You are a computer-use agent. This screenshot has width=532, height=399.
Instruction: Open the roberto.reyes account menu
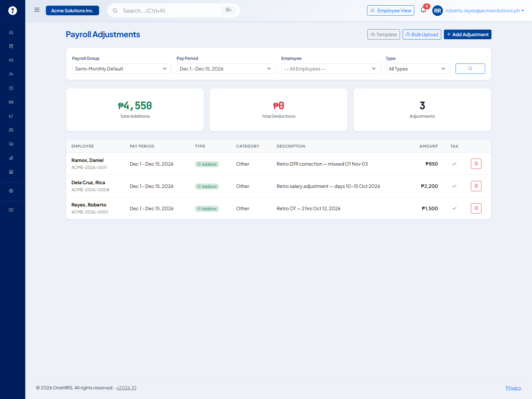point(485,11)
